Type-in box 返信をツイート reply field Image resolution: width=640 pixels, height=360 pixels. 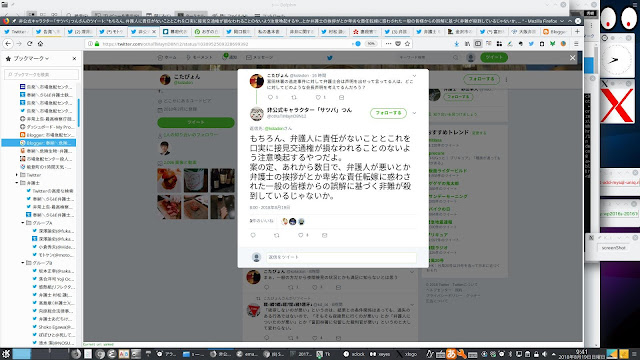pyautogui.click(x=341, y=257)
